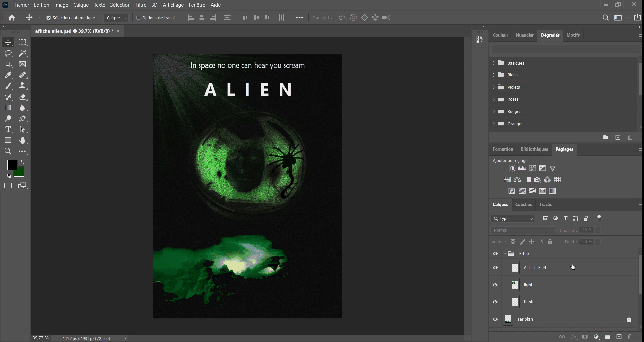Click the black foreground color swatch
Screen dimensions: 644x342
[x=12, y=165]
